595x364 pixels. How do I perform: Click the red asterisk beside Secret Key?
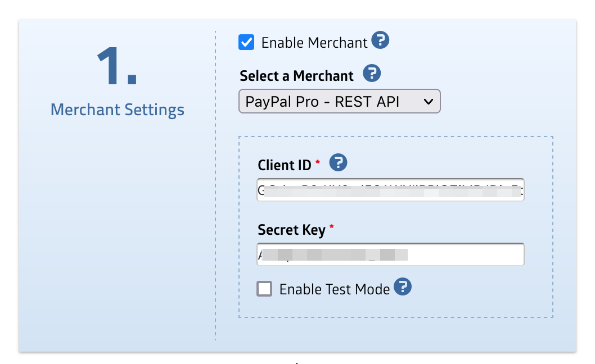point(331,226)
